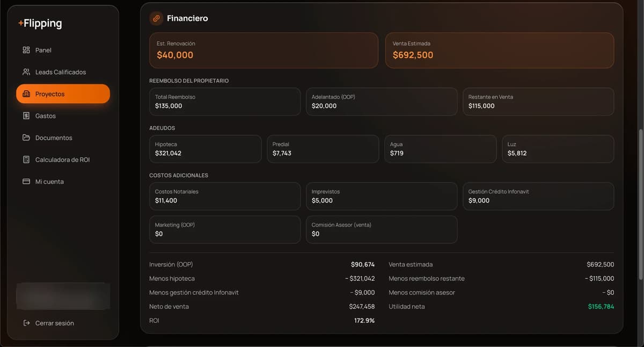Click the Adelantado (OOP) $20,000 field

[382, 102]
